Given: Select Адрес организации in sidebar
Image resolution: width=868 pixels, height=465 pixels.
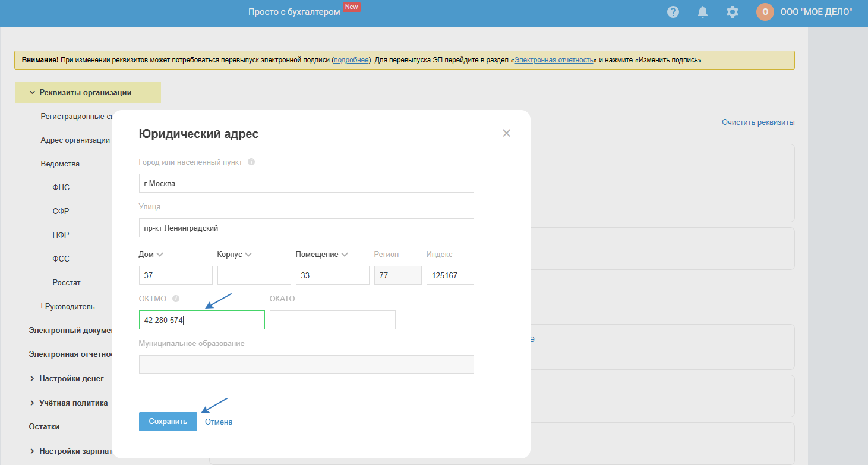Looking at the screenshot, I should pos(75,140).
